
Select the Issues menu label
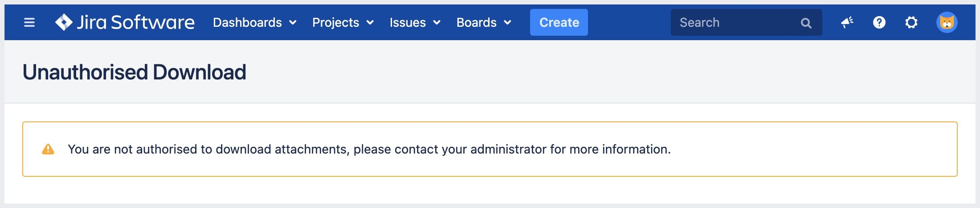[x=408, y=22]
